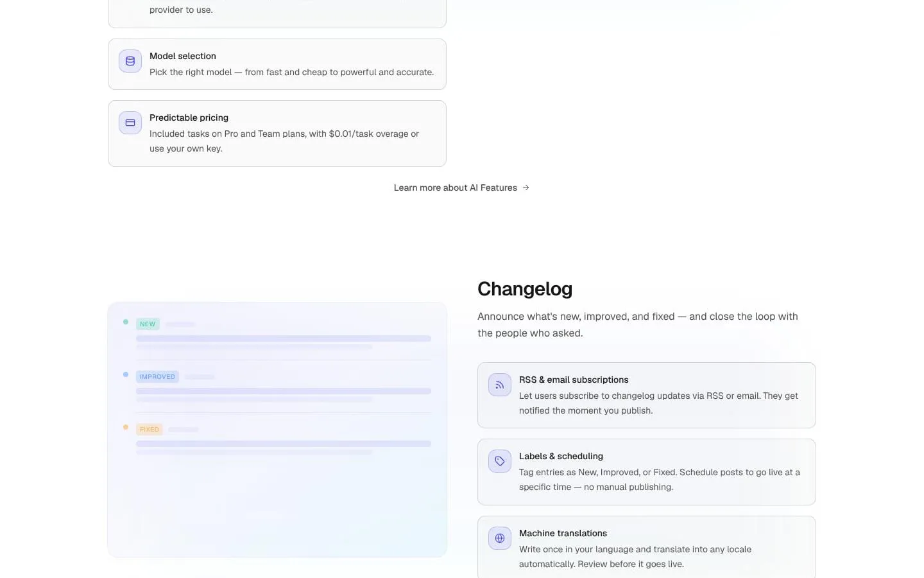Image resolution: width=924 pixels, height=578 pixels.
Task: Click the Machine translations globe icon
Action: (500, 538)
